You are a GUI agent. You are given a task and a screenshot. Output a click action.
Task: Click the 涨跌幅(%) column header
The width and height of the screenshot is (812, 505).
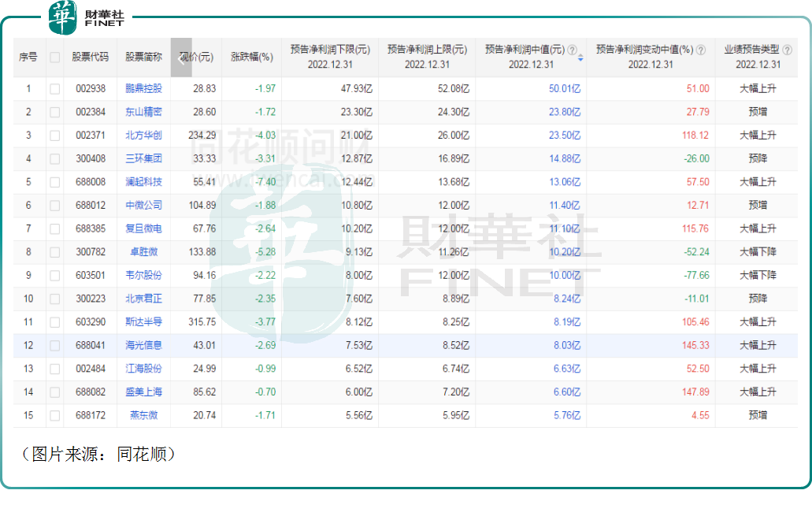coord(252,57)
